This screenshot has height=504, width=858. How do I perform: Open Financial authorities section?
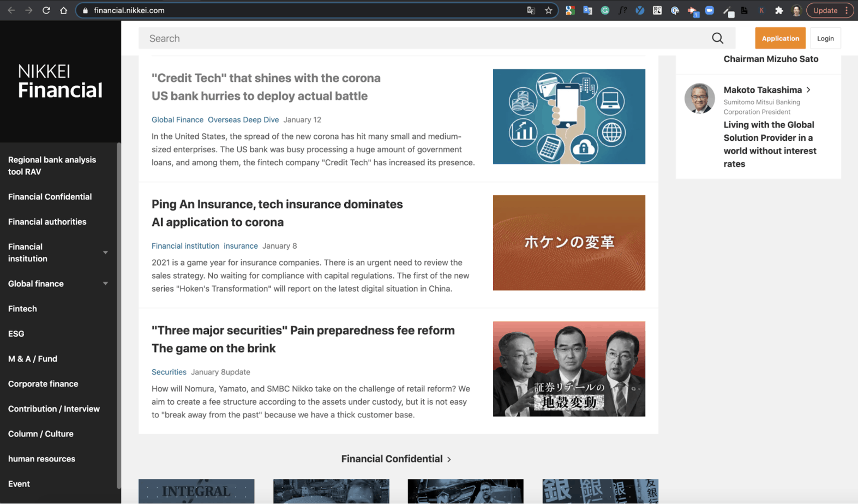(x=47, y=221)
